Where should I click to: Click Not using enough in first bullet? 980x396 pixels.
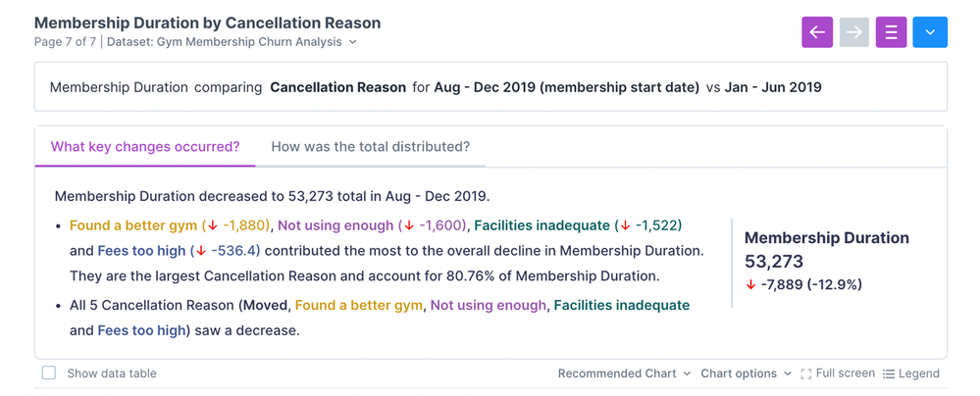[335, 225]
